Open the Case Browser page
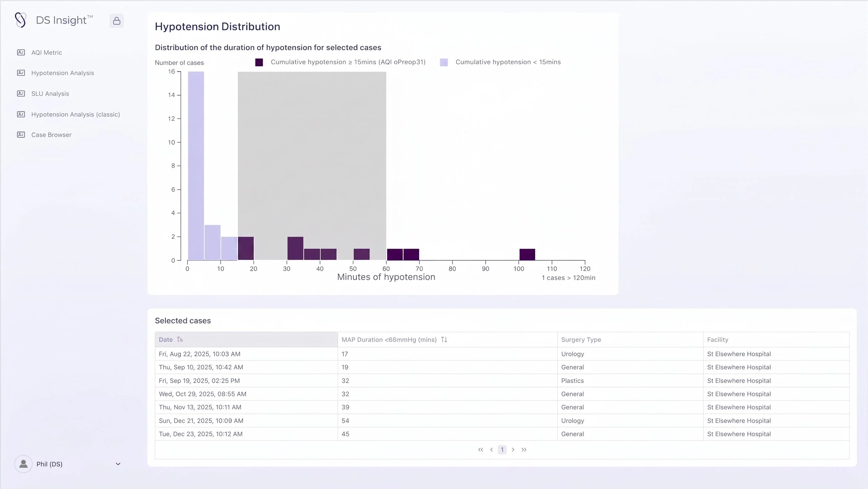This screenshot has height=489, width=868. click(x=51, y=135)
